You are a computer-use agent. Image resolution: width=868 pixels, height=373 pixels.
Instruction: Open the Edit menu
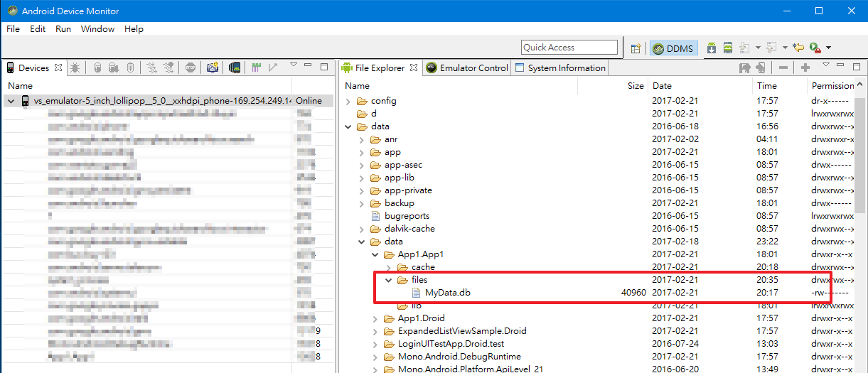[x=38, y=29]
